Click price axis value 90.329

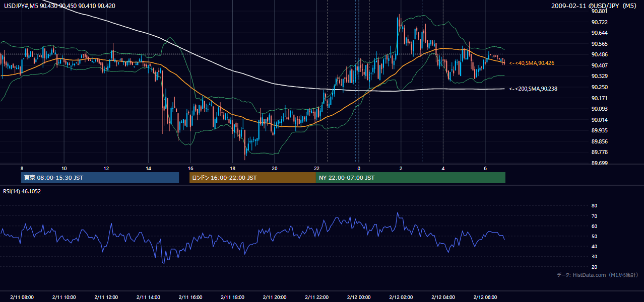tap(600, 76)
